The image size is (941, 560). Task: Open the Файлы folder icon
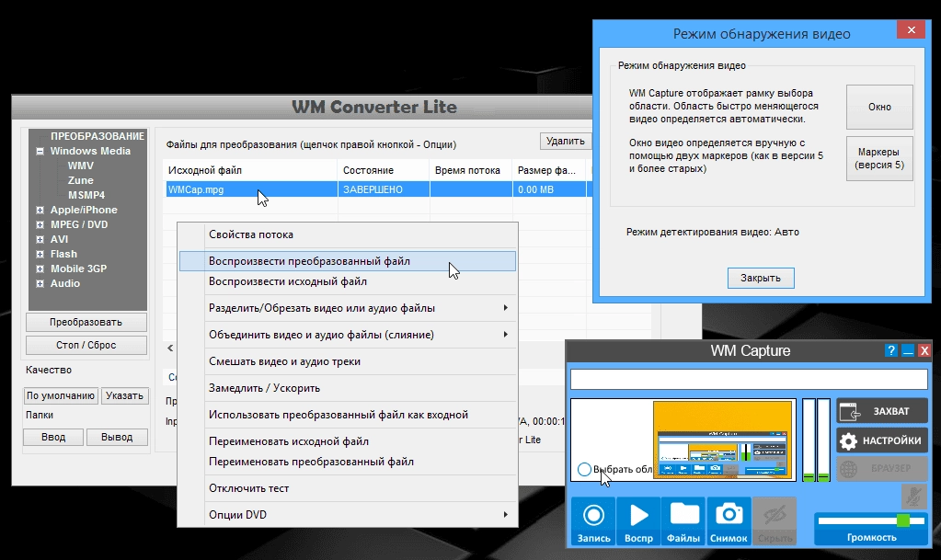(x=683, y=520)
